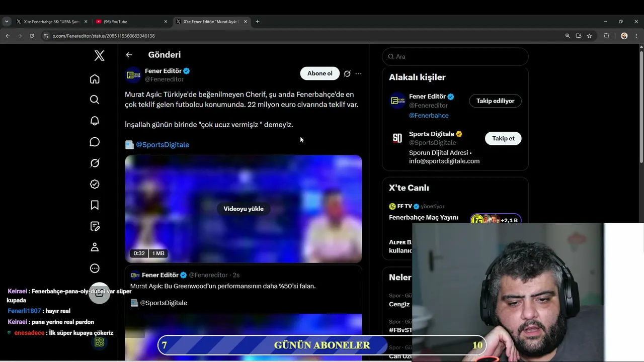The height and width of the screenshot is (362, 644).
Task: Open Messages chat bubble in the sidebar
Action: click(x=95, y=142)
